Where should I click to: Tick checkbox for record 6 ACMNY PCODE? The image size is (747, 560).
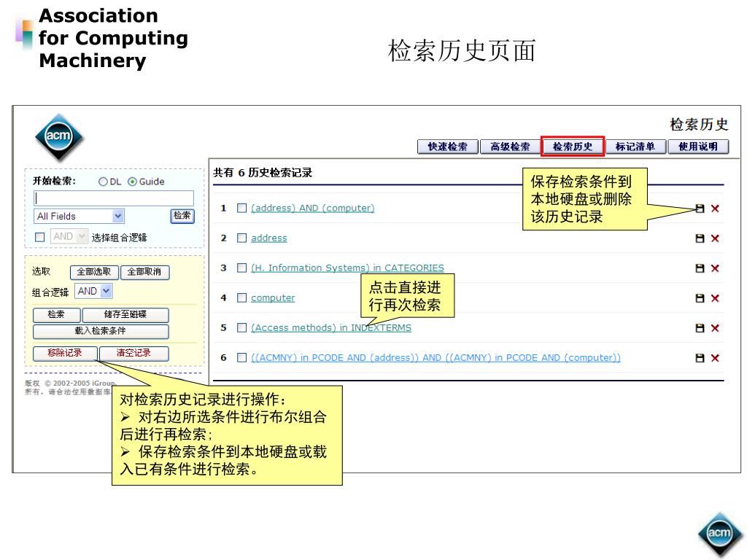tap(241, 357)
